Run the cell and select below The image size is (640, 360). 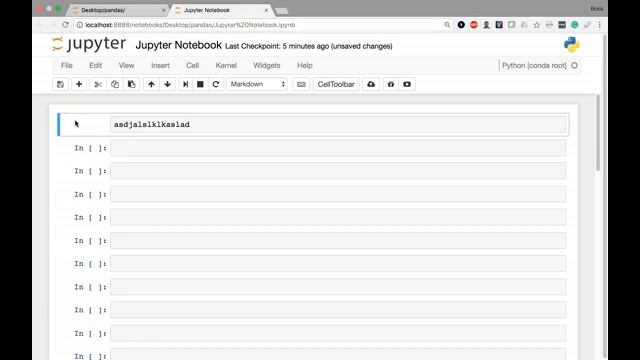[185, 84]
